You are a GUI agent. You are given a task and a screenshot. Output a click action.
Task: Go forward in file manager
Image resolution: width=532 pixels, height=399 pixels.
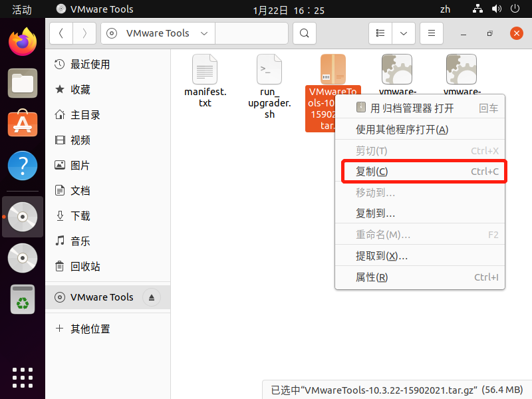[84, 33]
